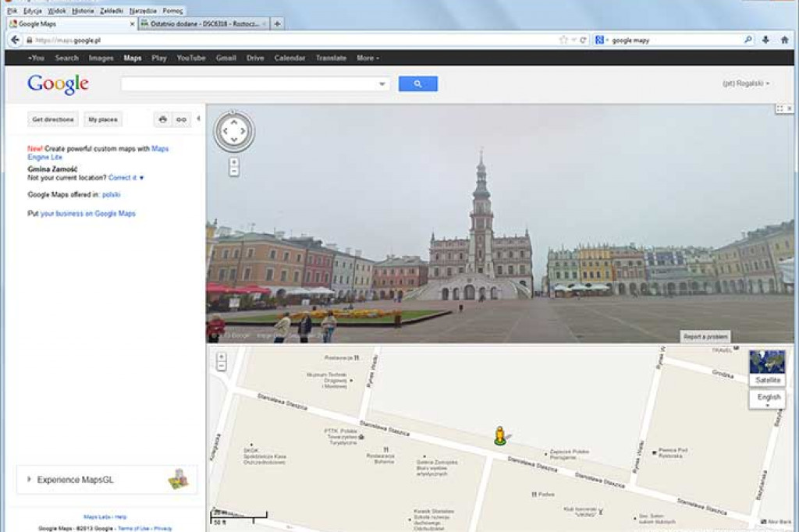Open Images in the Google bar

(101, 58)
